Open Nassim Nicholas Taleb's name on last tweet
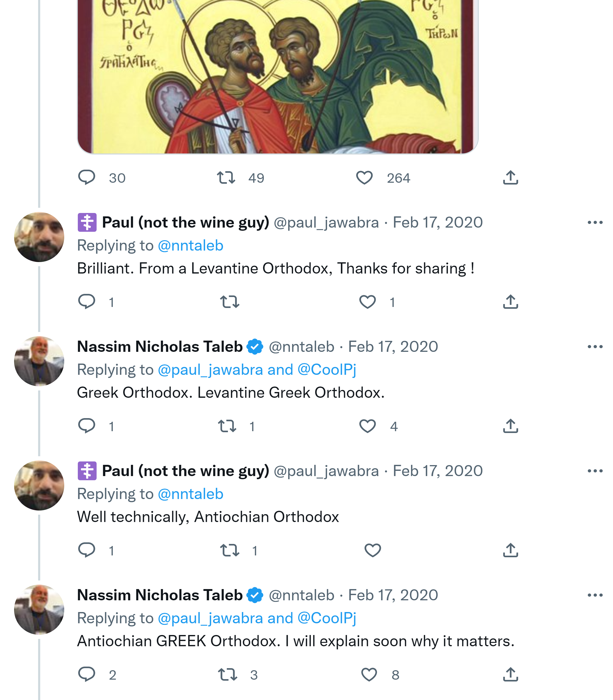Image resolution: width=613 pixels, height=700 pixels. [x=160, y=595]
